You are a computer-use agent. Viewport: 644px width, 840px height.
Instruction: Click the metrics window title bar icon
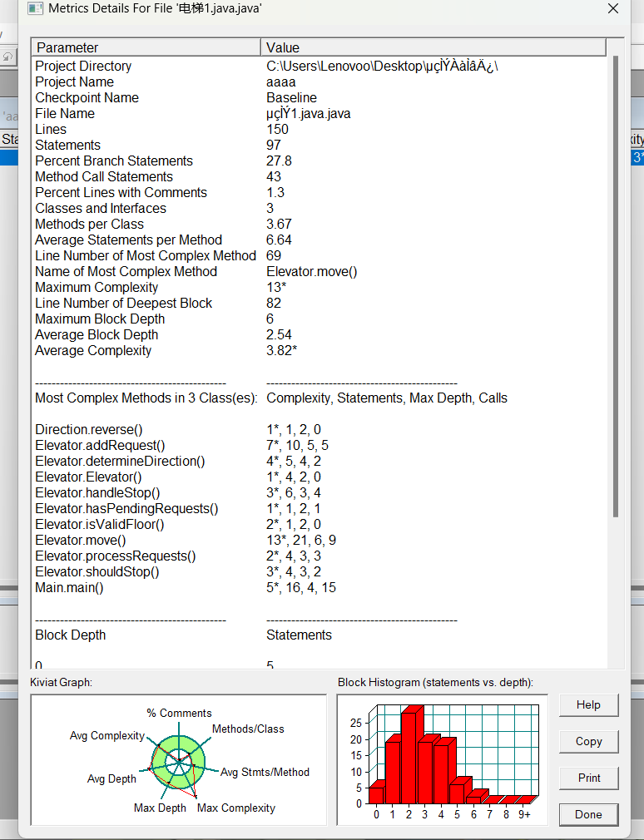(x=35, y=8)
